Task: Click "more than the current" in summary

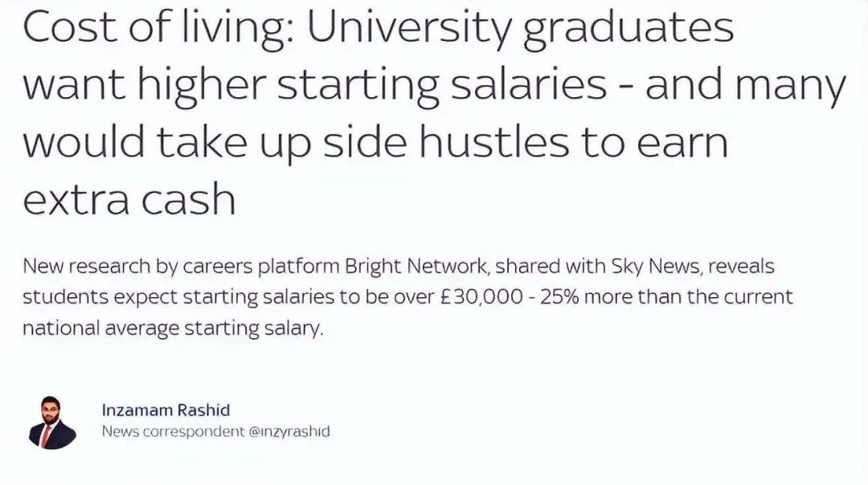Action: click(689, 297)
